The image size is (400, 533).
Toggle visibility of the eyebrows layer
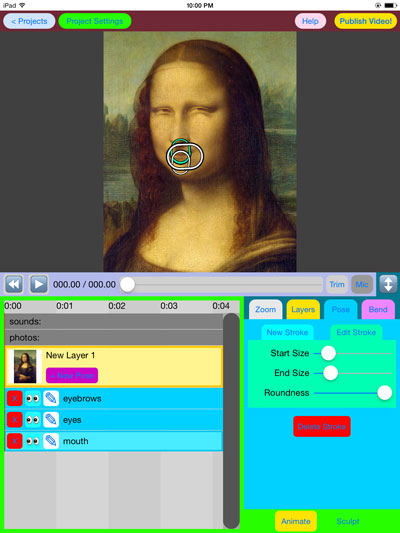click(33, 398)
